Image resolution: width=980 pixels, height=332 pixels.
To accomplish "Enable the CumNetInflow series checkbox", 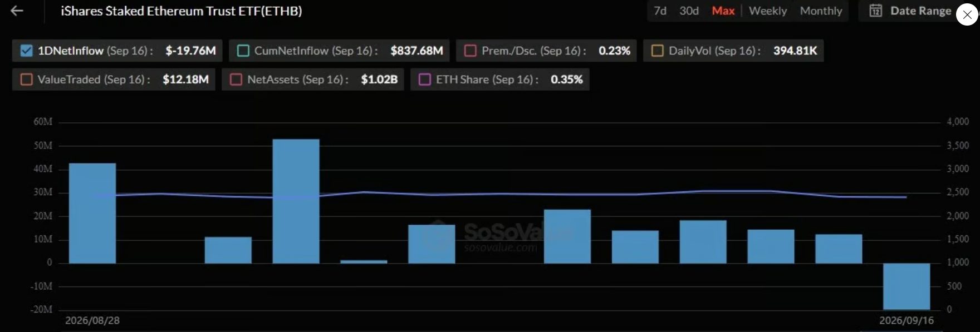I will [243, 51].
